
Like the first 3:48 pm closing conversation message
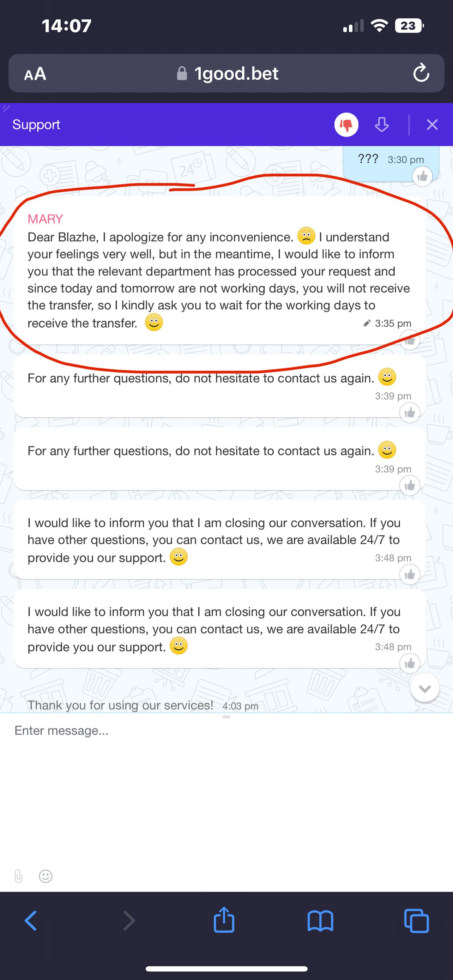(x=410, y=574)
